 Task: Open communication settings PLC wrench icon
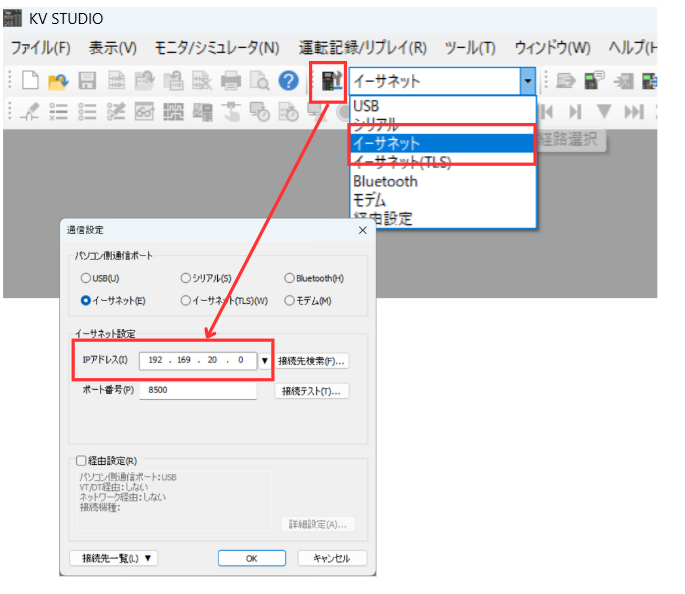click(x=331, y=81)
